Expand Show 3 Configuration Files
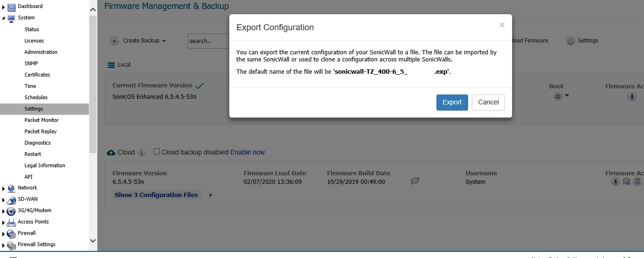Viewport: 644px width, 258px height. point(156,195)
